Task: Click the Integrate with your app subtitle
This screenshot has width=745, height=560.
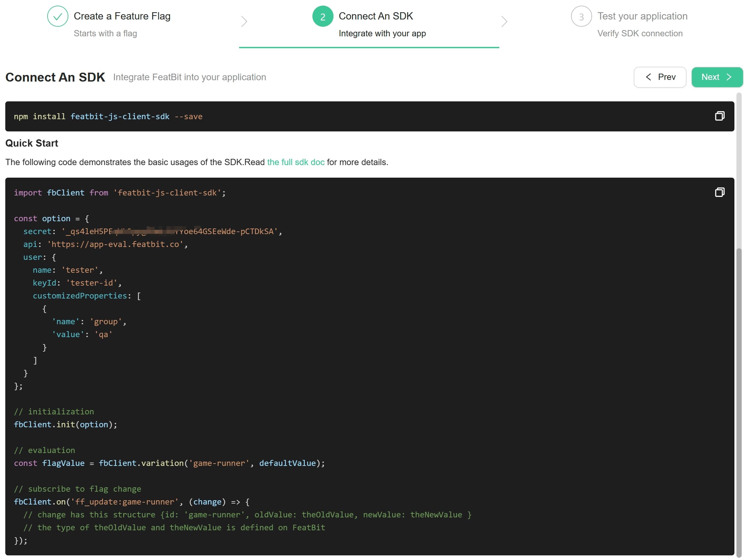Action: point(382,34)
